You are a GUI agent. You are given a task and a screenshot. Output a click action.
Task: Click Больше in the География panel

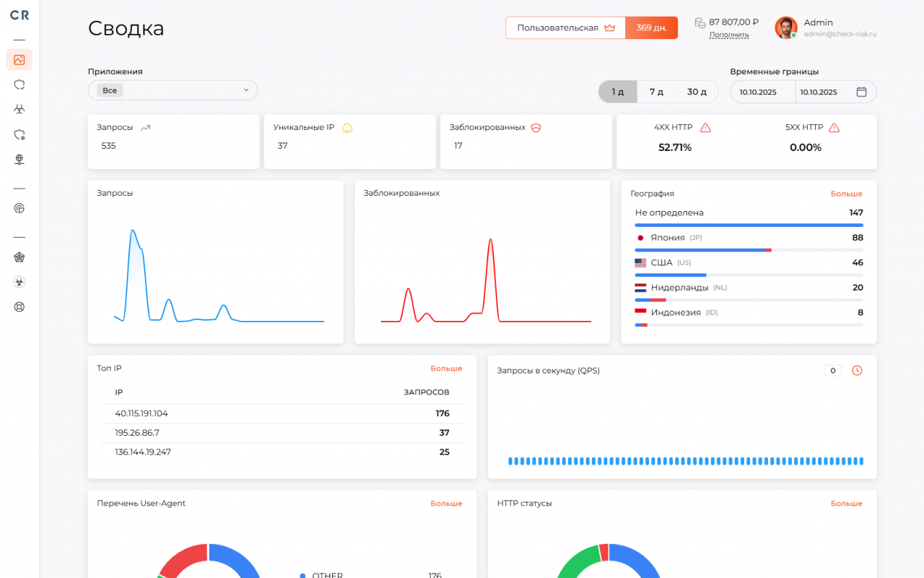[x=846, y=194]
